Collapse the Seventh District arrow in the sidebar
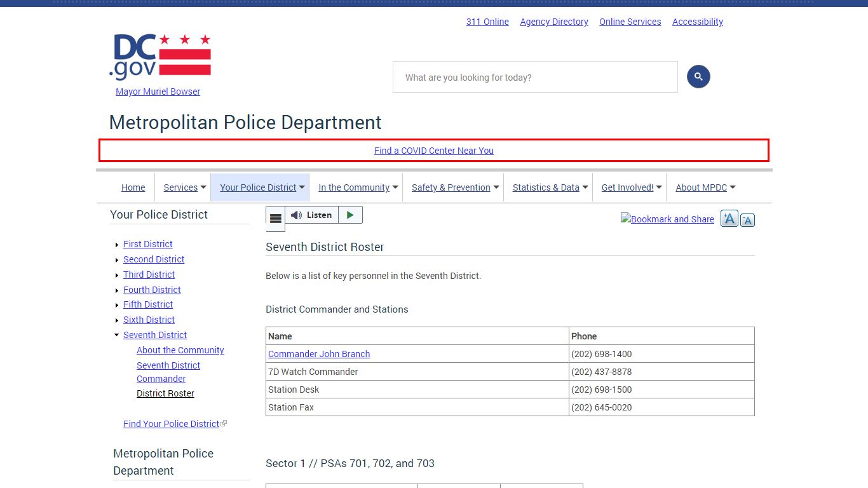This screenshot has height=488, width=868. pos(117,335)
